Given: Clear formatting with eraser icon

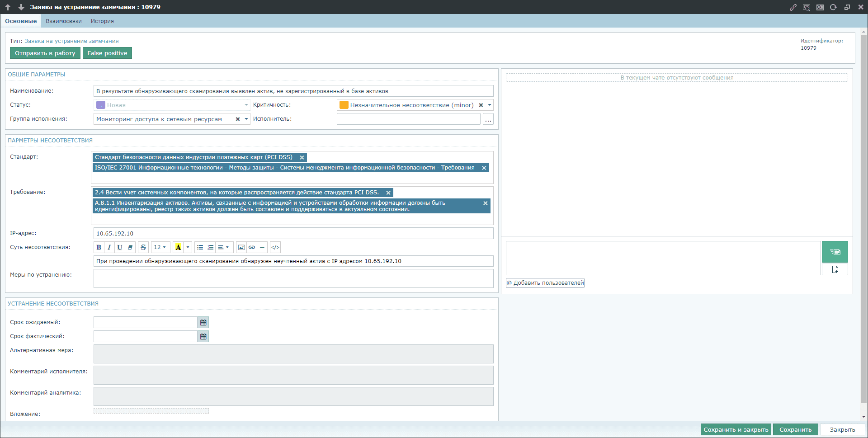Looking at the screenshot, I should coord(130,247).
